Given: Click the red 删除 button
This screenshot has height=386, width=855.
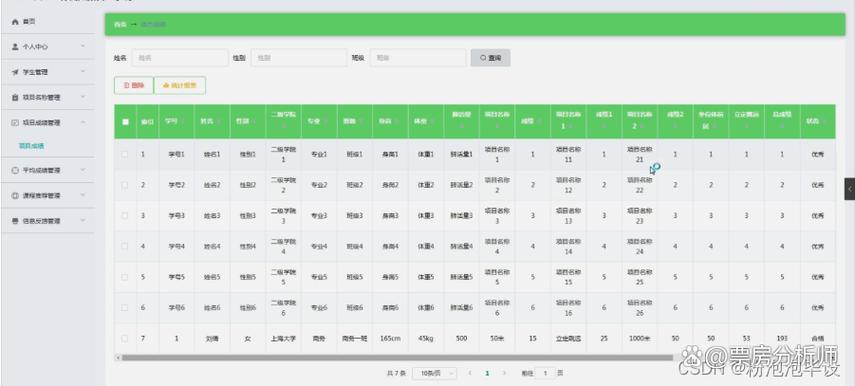Looking at the screenshot, I should (x=134, y=85).
